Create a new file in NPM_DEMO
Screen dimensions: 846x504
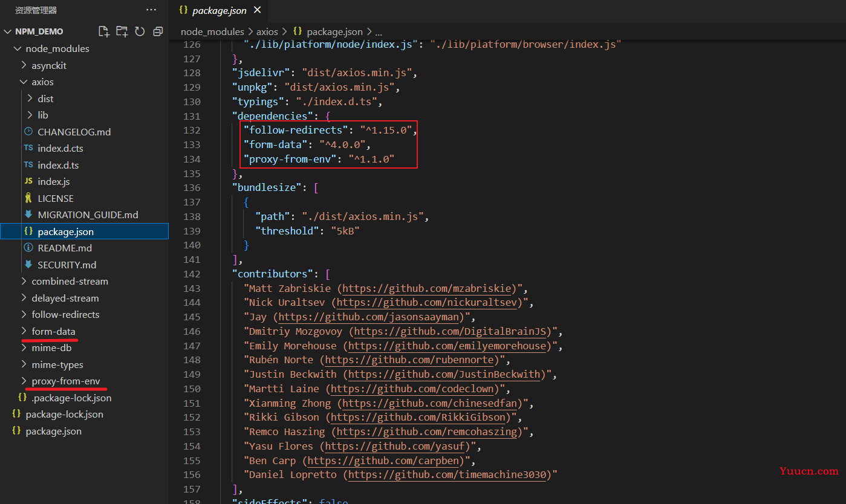(103, 31)
